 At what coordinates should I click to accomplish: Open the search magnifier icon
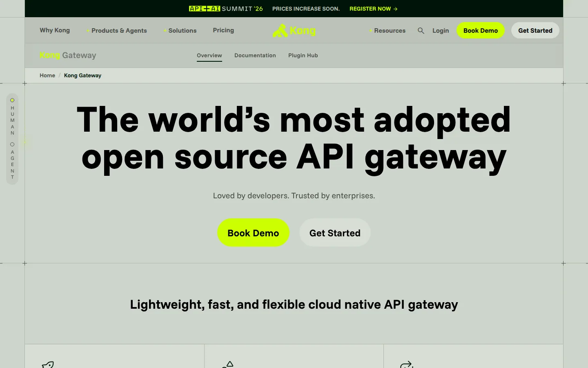tap(421, 31)
